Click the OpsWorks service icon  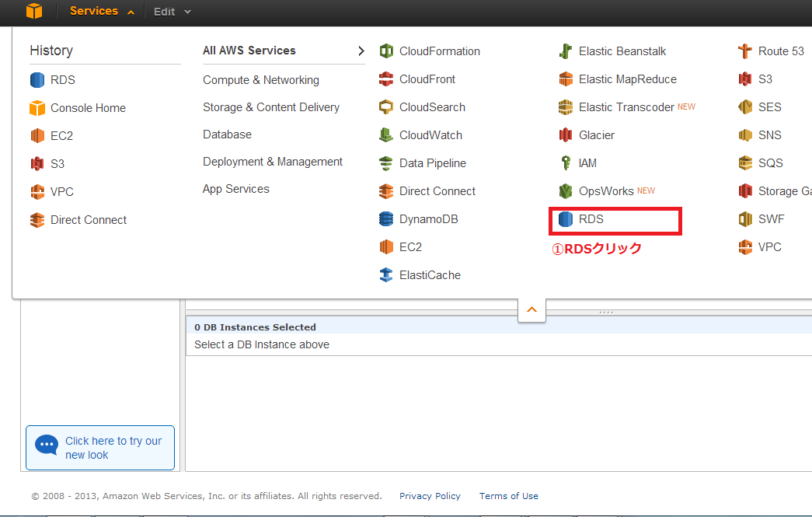(x=566, y=191)
